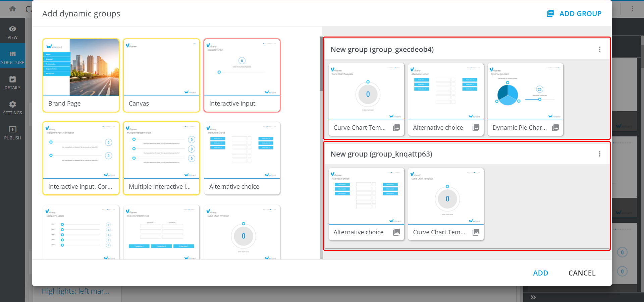Open the Details clipboard icon in sidebar
Image resolution: width=644 pixels, height=302 pixels.
tap(12, 82)
